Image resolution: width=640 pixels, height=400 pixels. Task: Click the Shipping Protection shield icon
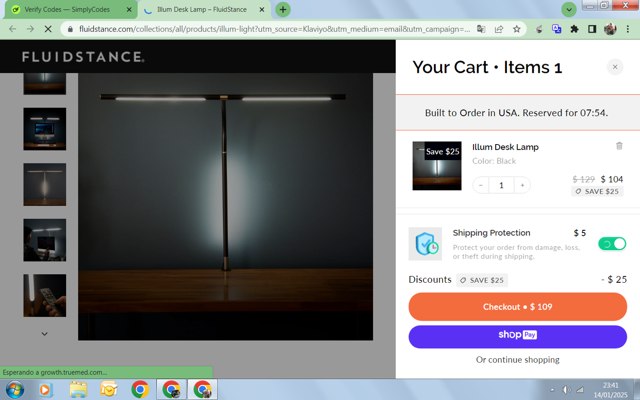(x=425, y=244)
